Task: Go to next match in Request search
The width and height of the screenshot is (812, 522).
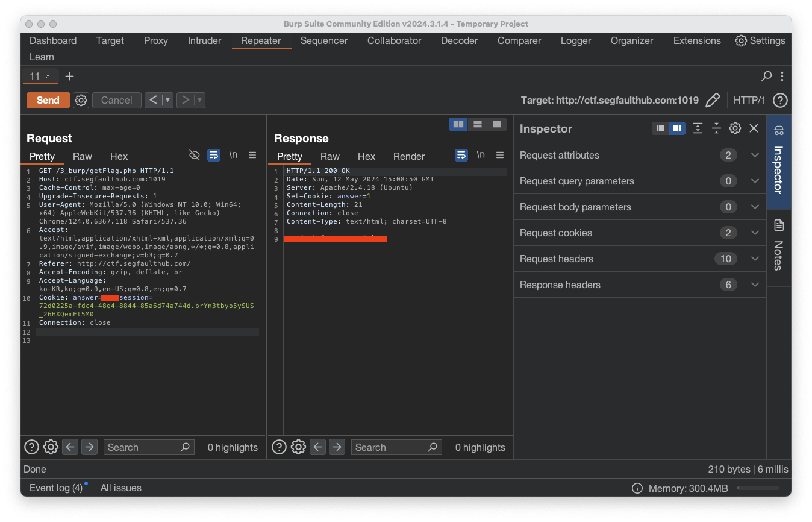Action: click(x=89, y=447)
